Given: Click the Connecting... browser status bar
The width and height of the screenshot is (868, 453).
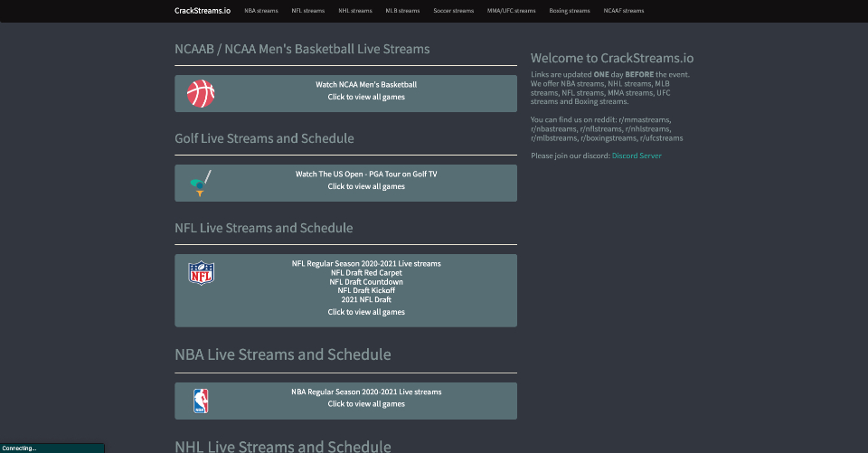Looking at the screenshot, I should [52, 448].
